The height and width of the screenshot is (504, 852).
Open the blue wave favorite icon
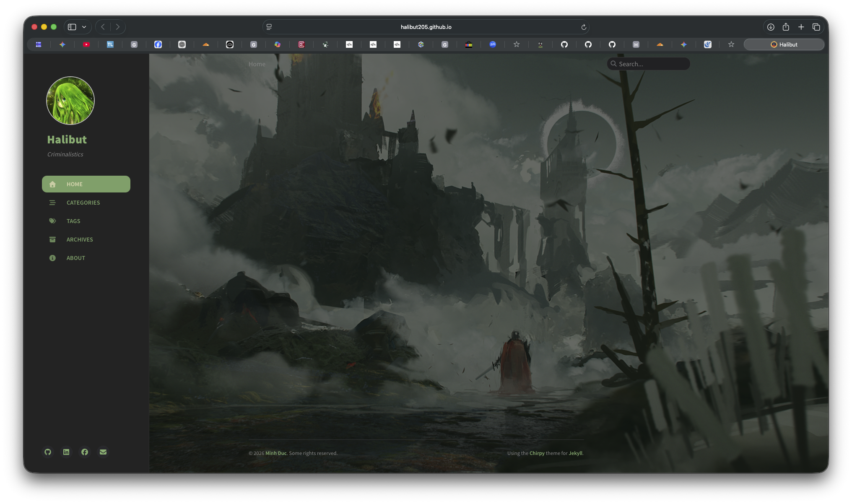pos(708,44)
